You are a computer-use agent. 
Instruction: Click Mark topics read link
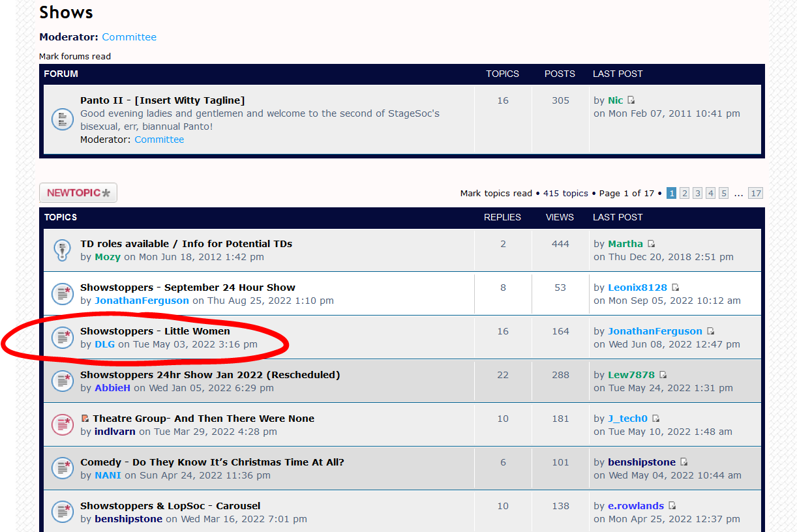pos(496,194)
